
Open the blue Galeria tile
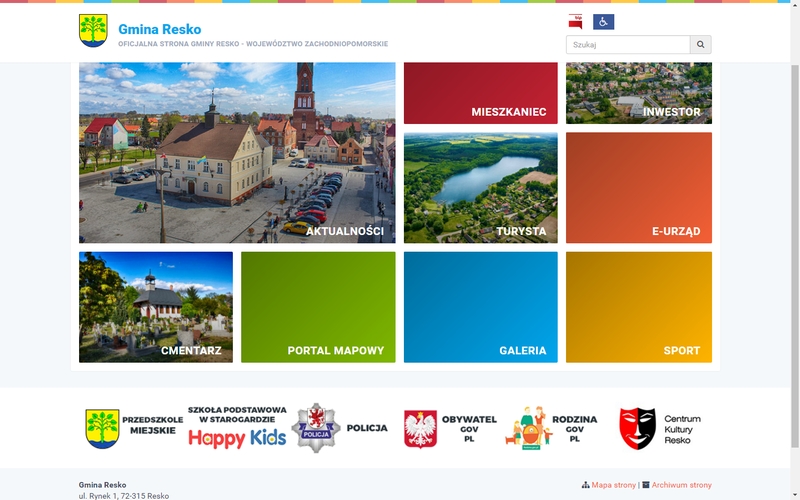pos(481,307)
